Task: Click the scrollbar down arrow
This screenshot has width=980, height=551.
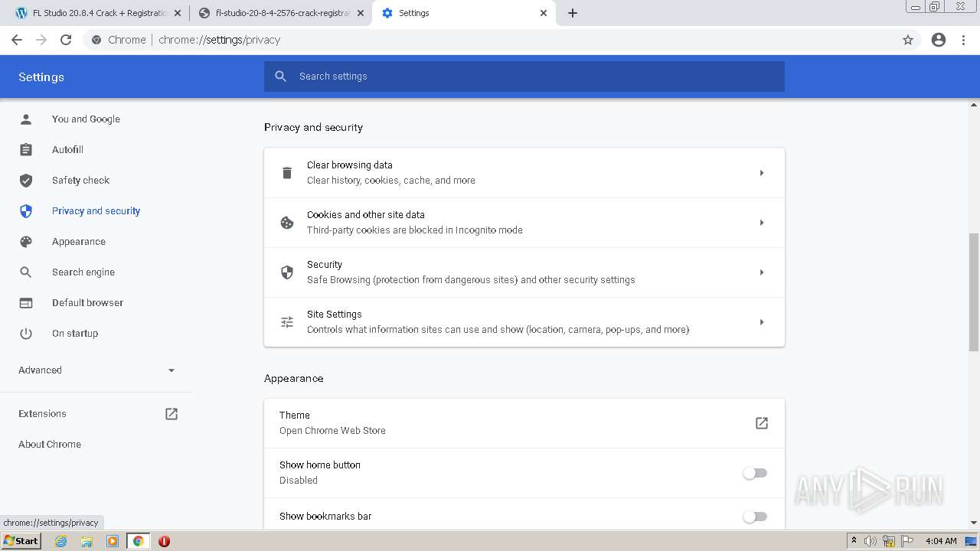Action: (974, 523)
